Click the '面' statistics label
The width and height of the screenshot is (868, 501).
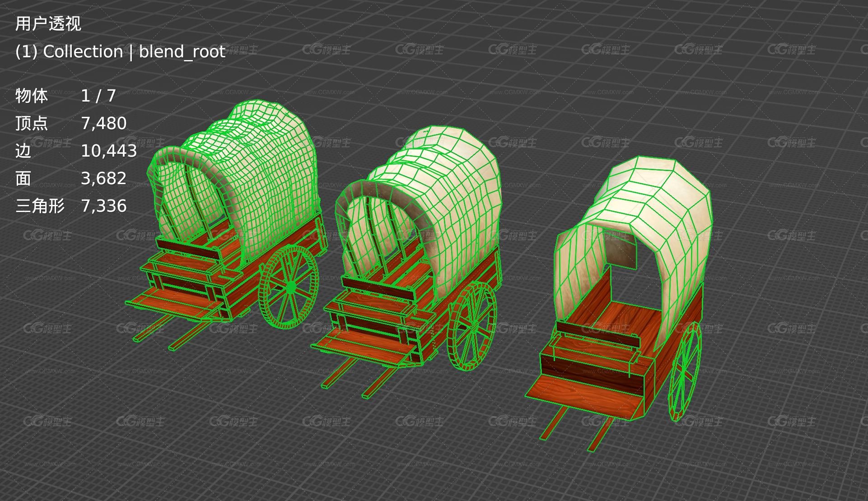pos(23,178)
